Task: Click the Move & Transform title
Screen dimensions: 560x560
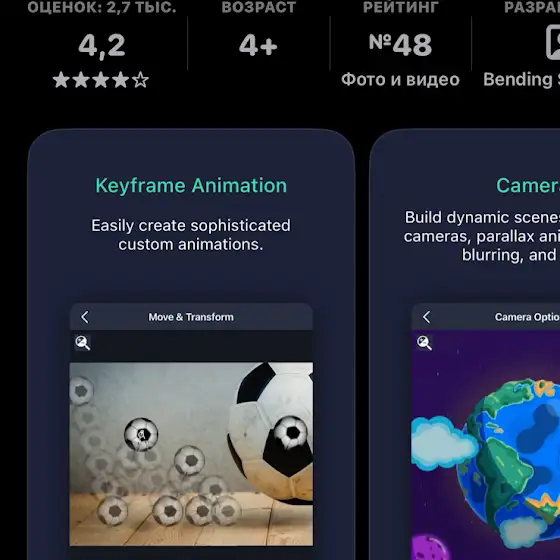Action: (x=191, y=317)
